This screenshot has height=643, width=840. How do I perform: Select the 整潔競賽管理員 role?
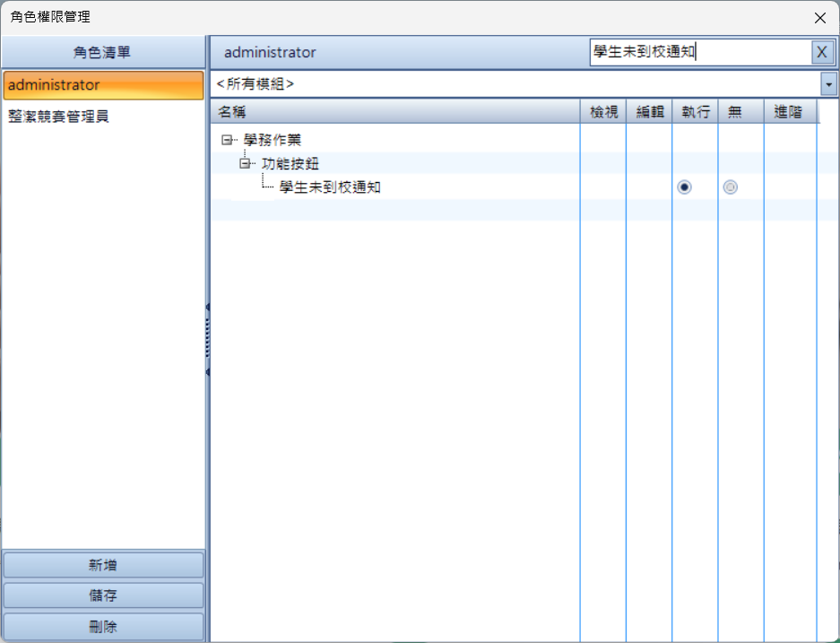tap(103, 117)
